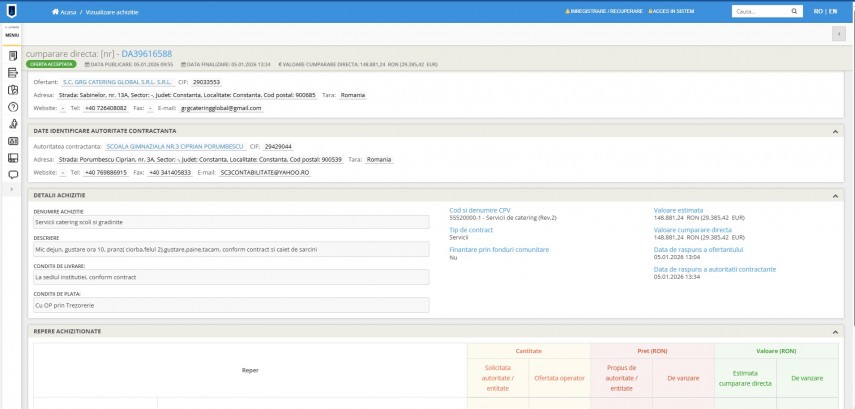Image resolution: width=855 pixels, height=409 pixels.
Task: Click the shield logo in the header
Action: [x=12, y=11]
